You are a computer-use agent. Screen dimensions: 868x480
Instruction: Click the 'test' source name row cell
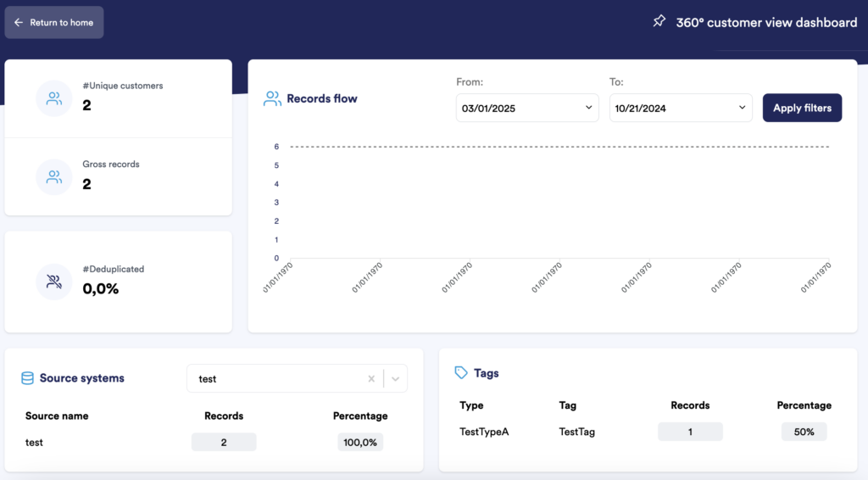[34, 443]
